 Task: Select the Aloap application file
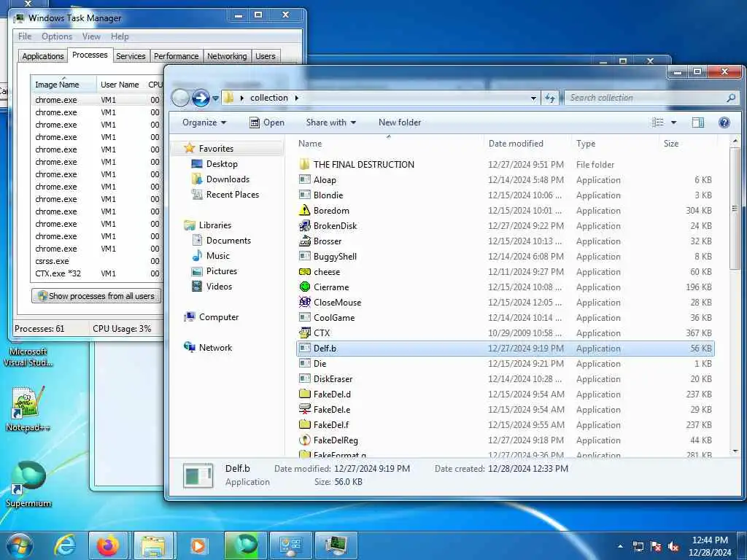[x=506, y=179]
